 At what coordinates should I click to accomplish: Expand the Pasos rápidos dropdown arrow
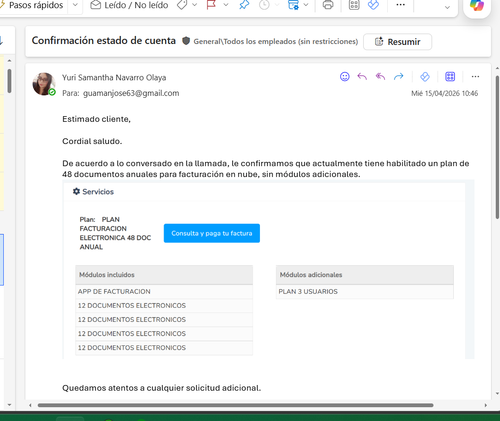point(75,5)
